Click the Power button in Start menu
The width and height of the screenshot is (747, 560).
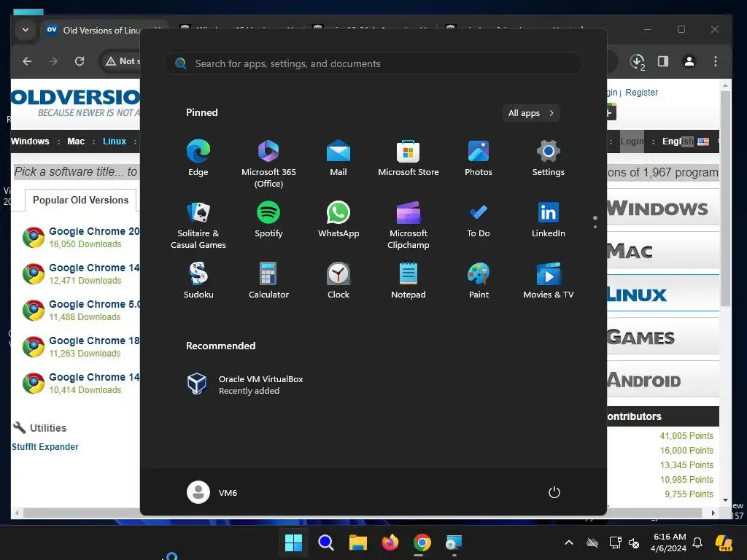[x=554, y=492]
